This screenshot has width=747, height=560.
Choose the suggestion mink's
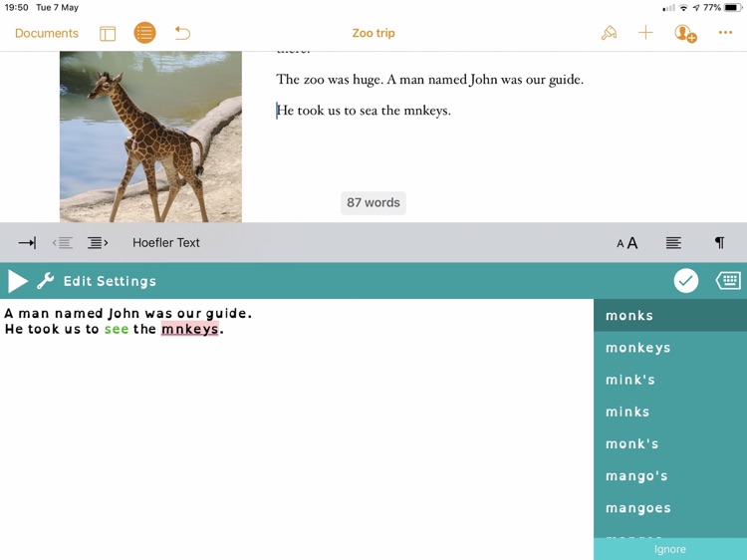click(670, 380)
